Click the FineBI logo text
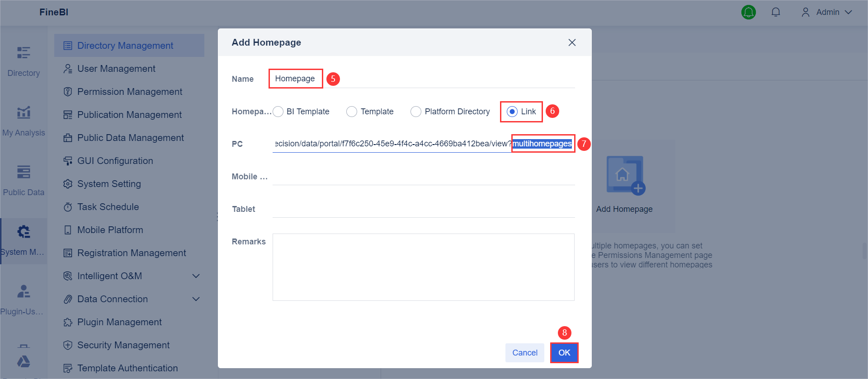The image size is (868, 379). (x=54, y=12)
